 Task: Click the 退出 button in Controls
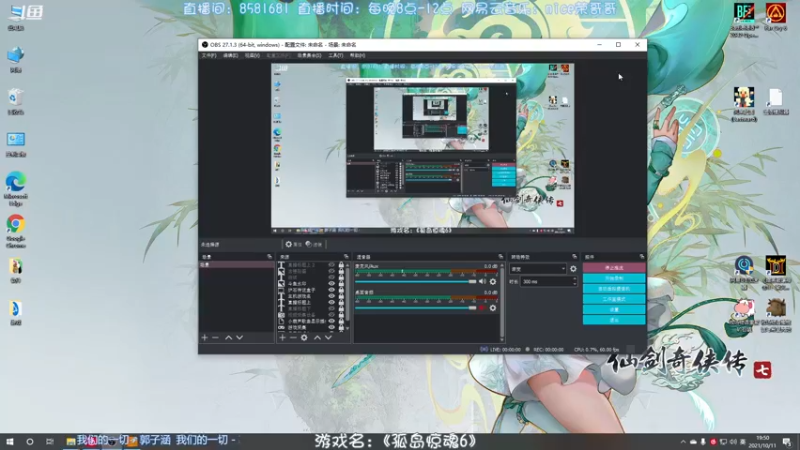point(614,320)
